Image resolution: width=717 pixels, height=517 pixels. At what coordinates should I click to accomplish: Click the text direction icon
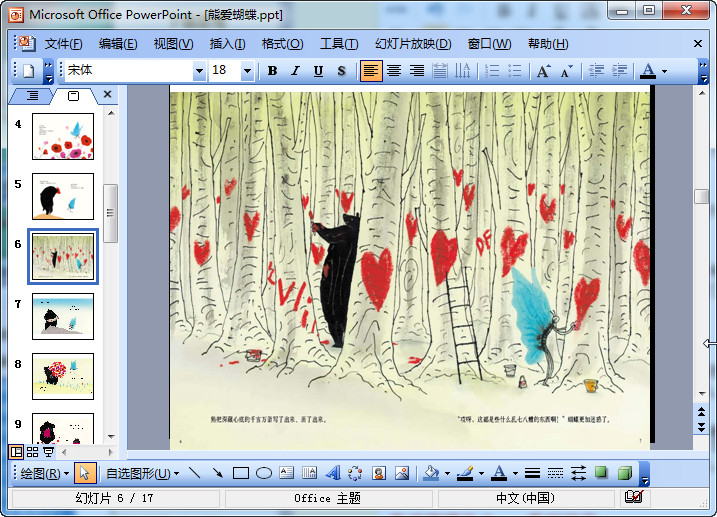tap(462, 71)
